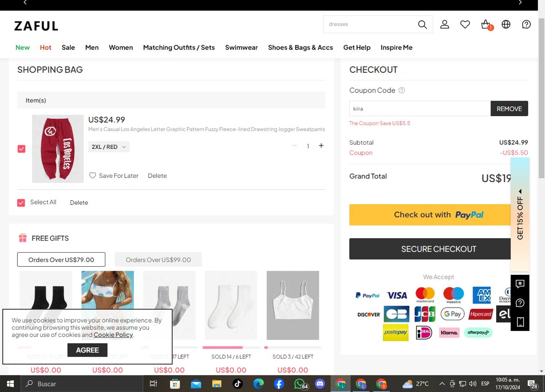This screenshot has width=545, height=392.
Task: Click the SECURE CHECKOUT button
Action: [430, 249]
